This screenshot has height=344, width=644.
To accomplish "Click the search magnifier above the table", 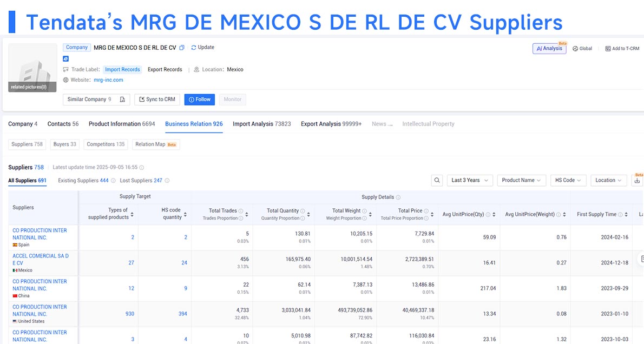I will coord(437,180).
